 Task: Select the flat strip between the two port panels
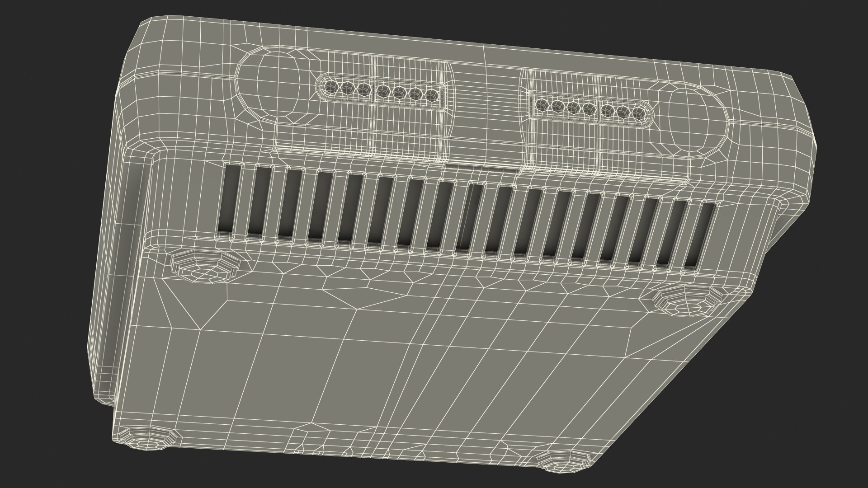[486, 113]
